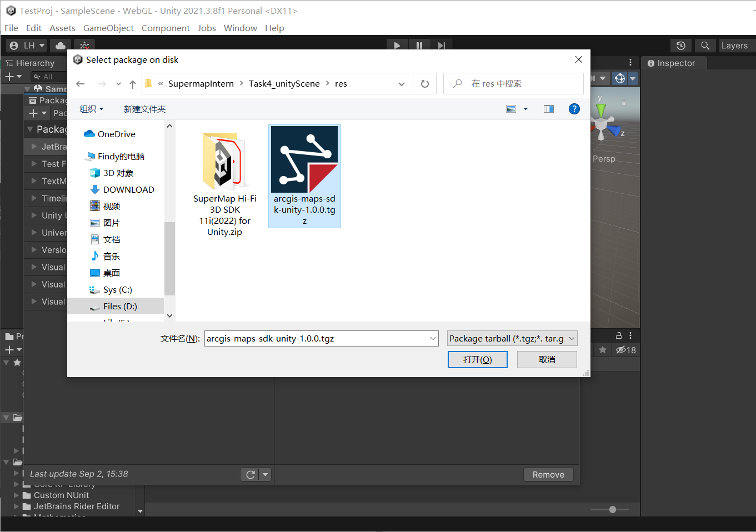Click Package Manager refresh button
The image size is (756, 532).
(250, 474)
